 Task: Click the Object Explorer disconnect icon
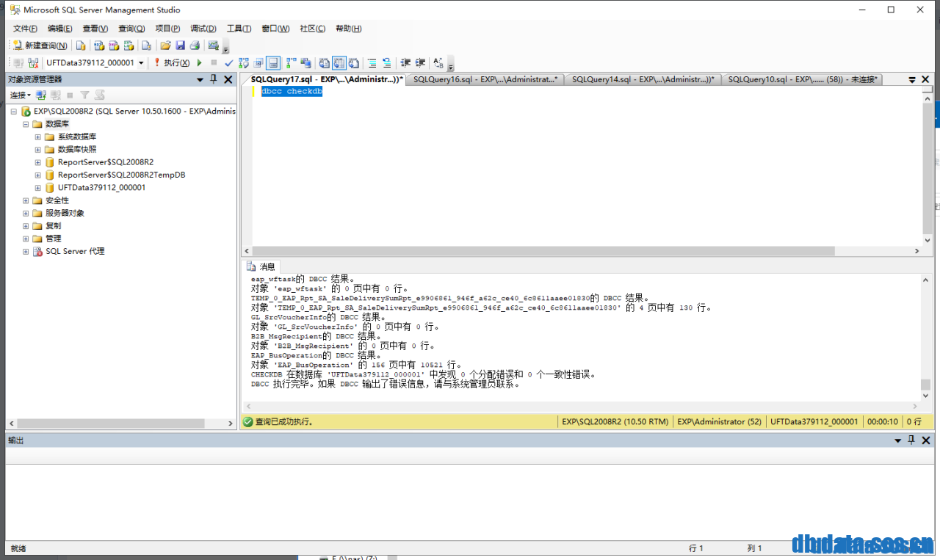pos(56,95)
